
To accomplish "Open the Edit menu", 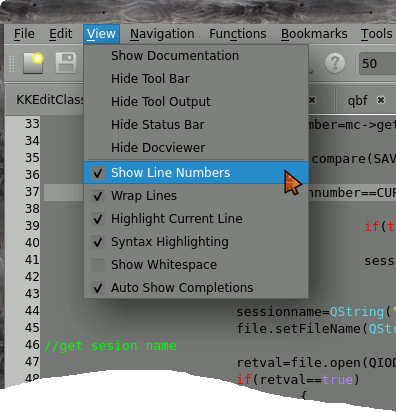I will pyautogui.click(x=61, y=34).
